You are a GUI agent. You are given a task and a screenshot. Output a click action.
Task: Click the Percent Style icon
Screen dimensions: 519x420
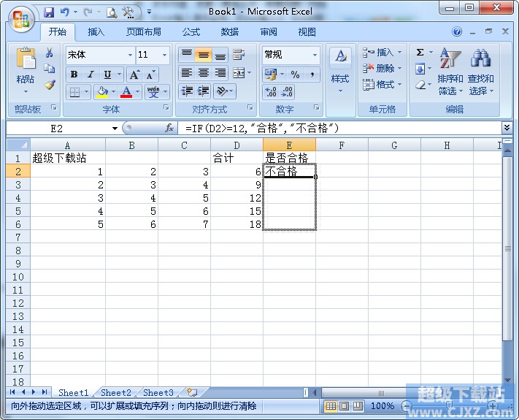pyautogui.click(x=295, y=75)
